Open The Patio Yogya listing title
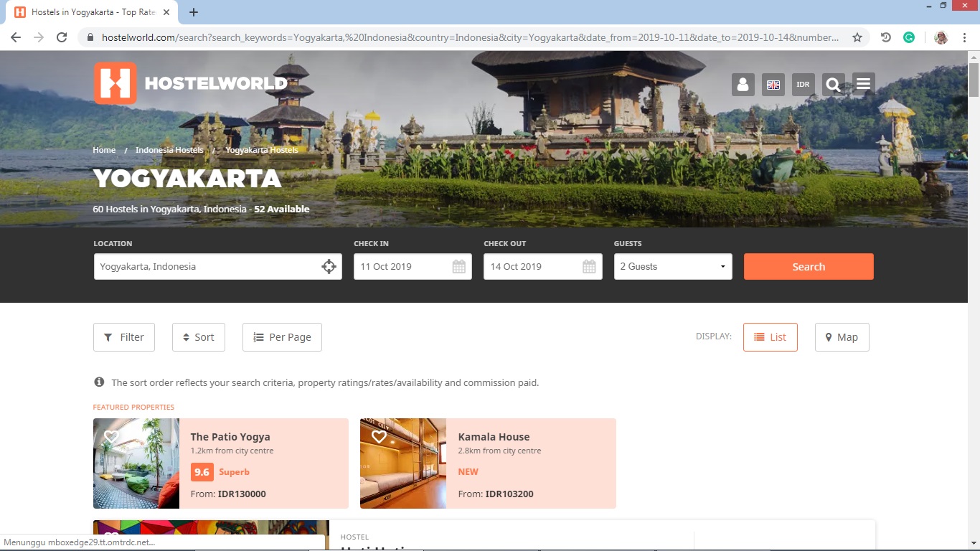Screen dimensions: 980x551 (x=230, y=437)
